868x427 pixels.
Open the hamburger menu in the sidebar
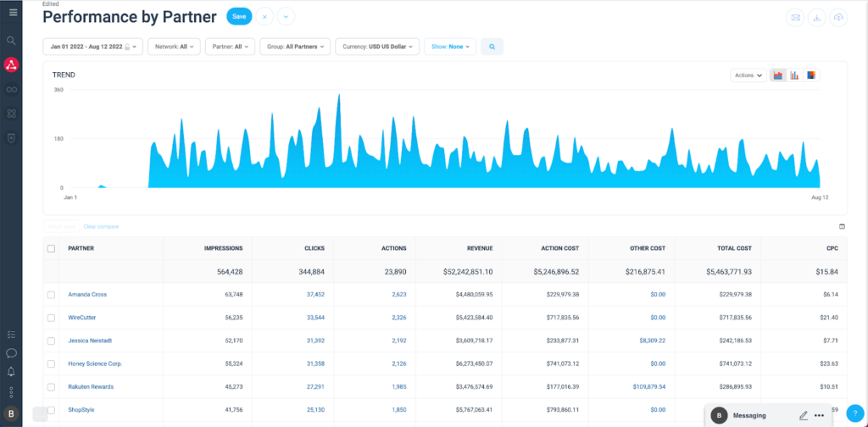click(x=12, y=12)
